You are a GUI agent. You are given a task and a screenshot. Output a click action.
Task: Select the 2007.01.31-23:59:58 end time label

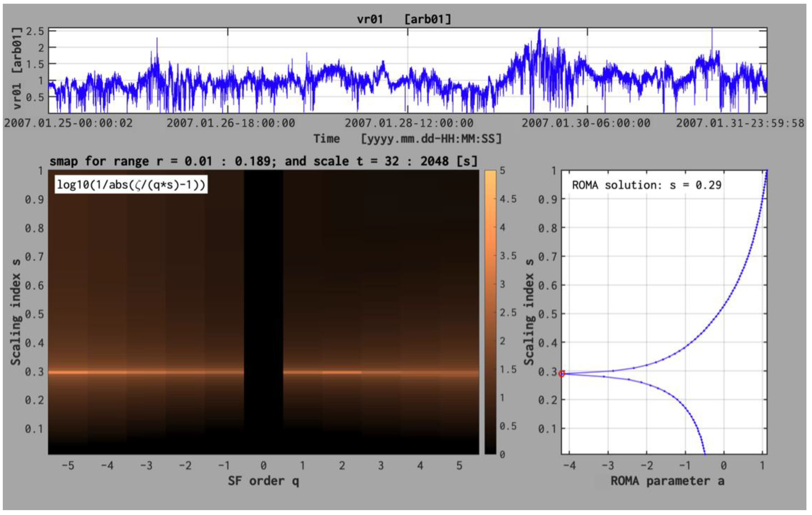[x=740, y=123]
